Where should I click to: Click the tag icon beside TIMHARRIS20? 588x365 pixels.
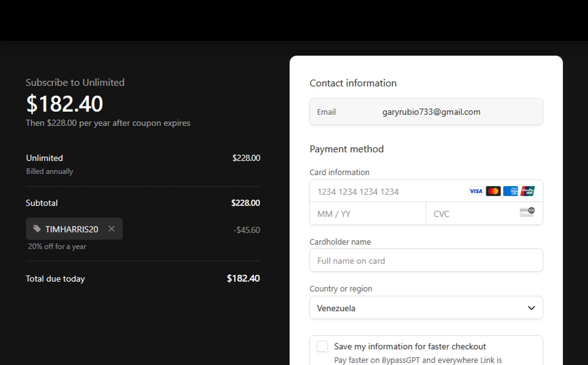click(37, 229)
